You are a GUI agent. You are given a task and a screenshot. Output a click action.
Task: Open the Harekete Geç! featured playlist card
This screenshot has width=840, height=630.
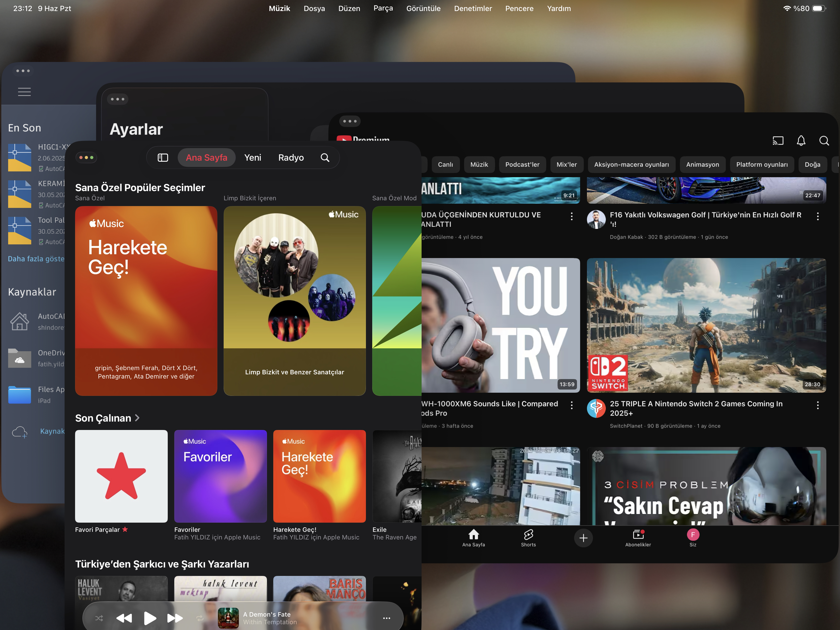(146, 301)
